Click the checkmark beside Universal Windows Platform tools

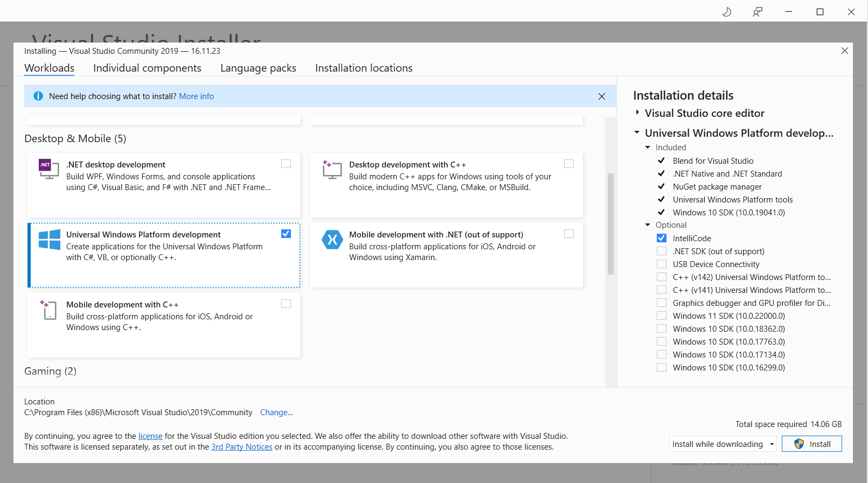pos(661,199)
